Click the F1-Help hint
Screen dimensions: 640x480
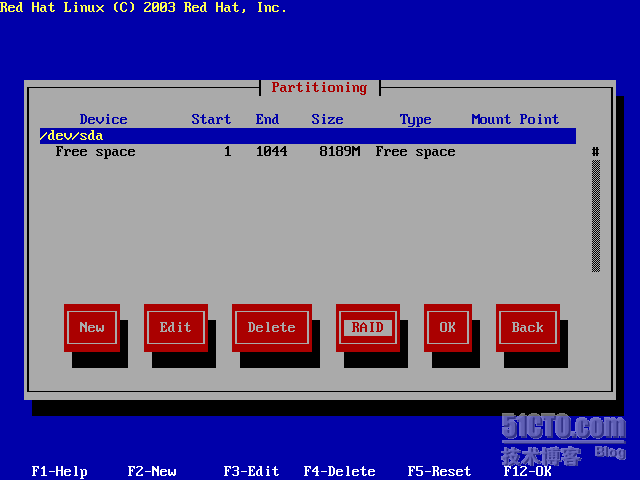[60, 472]
